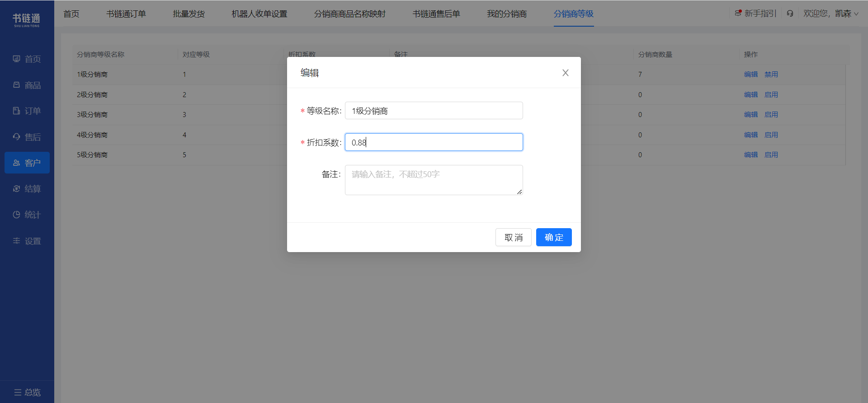Open the 机器人收单设置 tab

click(259, 14)
